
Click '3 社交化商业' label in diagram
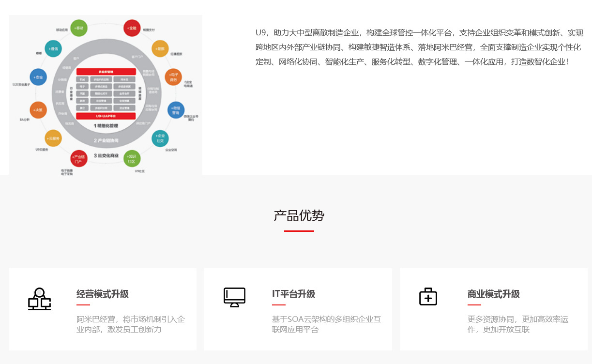point(106,156)
